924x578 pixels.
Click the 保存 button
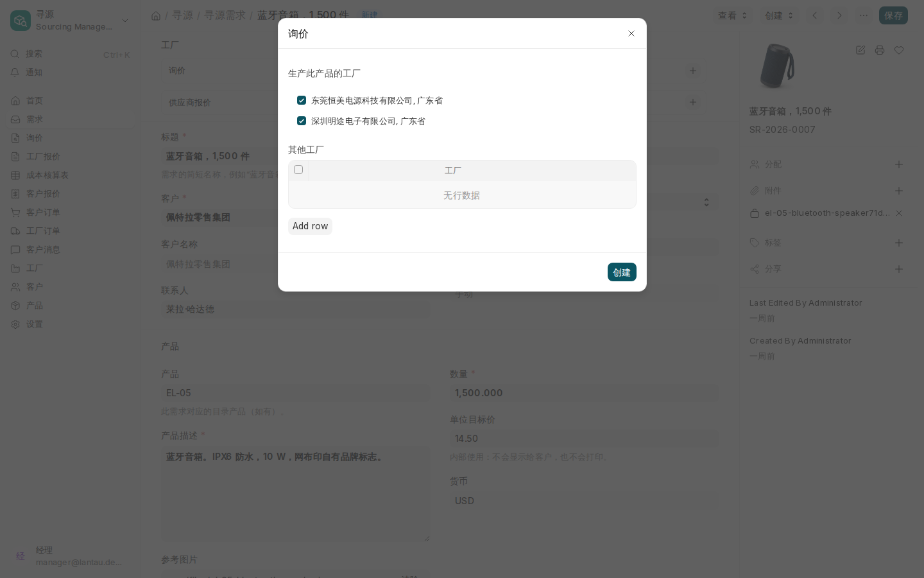coord(893,15)
